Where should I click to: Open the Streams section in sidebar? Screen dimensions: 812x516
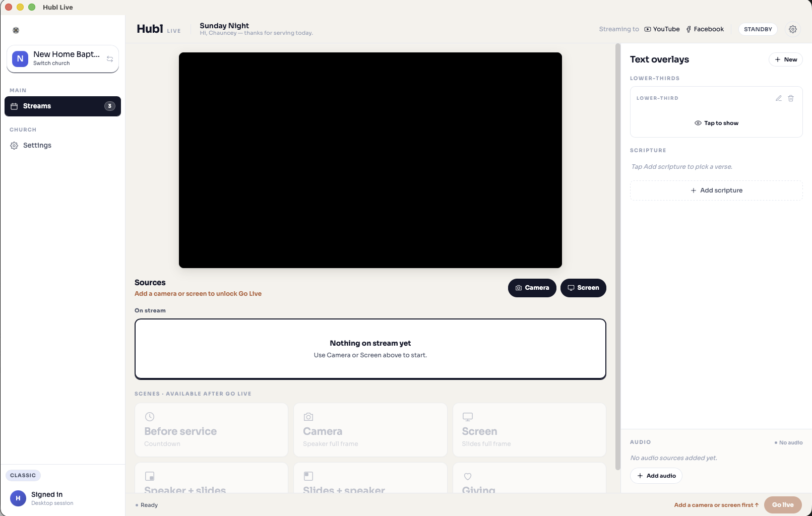pyautogui.click(x=63, y=106)
